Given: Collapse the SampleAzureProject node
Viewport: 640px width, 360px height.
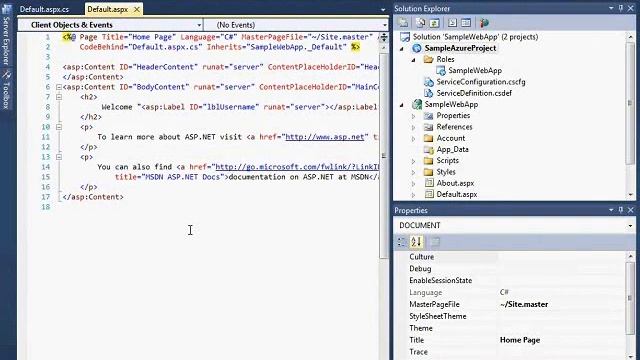Looking at the screenshot, I should (402, 49).
